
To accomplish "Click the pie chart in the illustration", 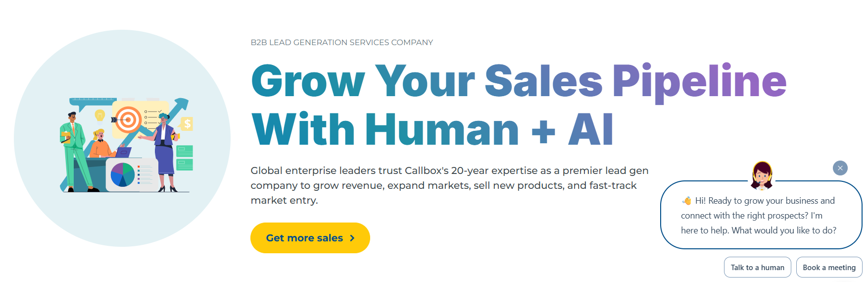I will click(x=123, y=175).
